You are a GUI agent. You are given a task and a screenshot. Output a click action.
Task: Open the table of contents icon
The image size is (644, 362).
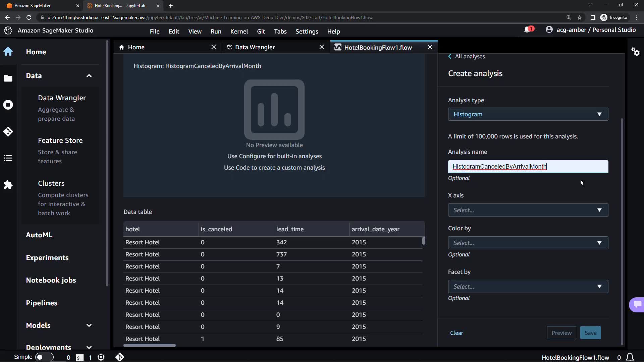coord(8,158)
